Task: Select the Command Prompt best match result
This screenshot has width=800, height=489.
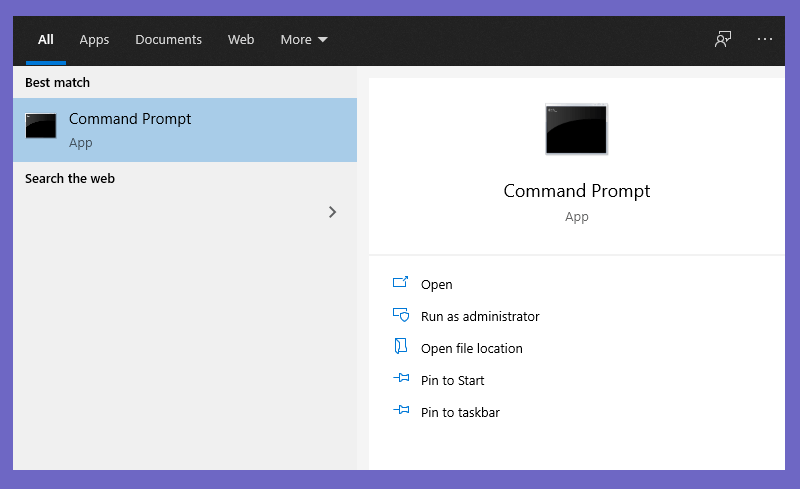Action: pyautogui.click(x=185, y=130)
